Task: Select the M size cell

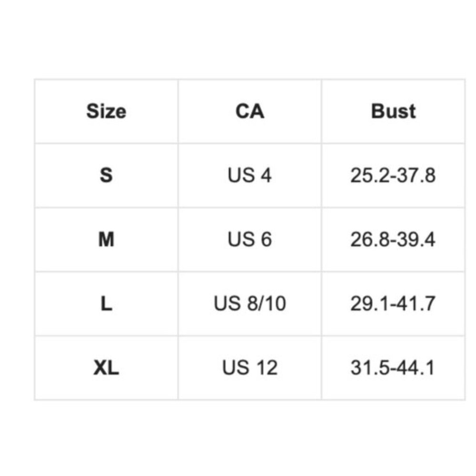Action: [x=106, y=239]
